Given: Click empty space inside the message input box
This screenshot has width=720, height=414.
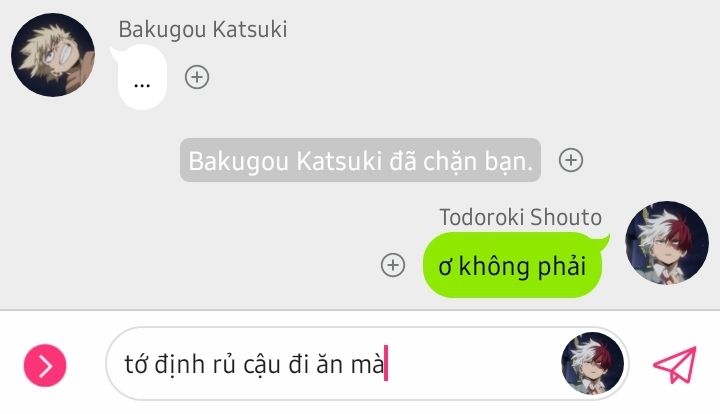Looking at the screenshot, I should click(473, 364).
